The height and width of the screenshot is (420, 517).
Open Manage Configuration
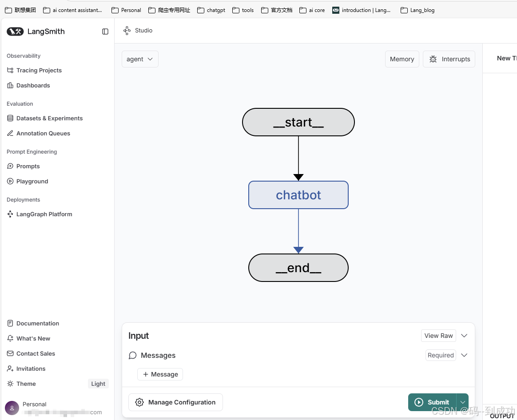[x=175, y=402]
